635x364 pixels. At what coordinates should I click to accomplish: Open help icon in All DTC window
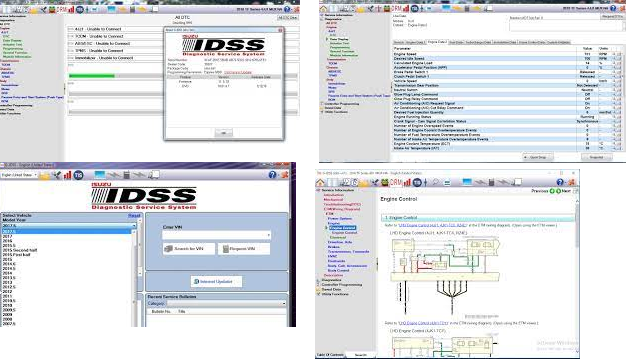coord(287,9)
